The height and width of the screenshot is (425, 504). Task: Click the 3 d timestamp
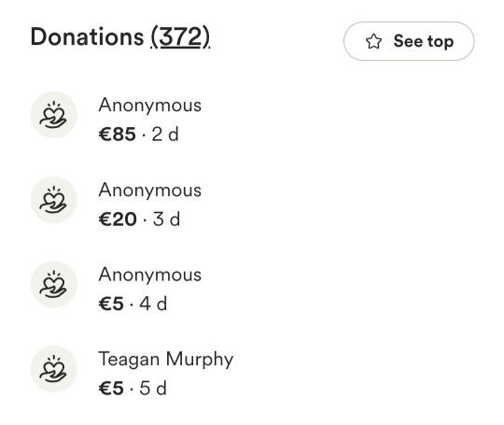pyautogui.click(x=166, y=220)
